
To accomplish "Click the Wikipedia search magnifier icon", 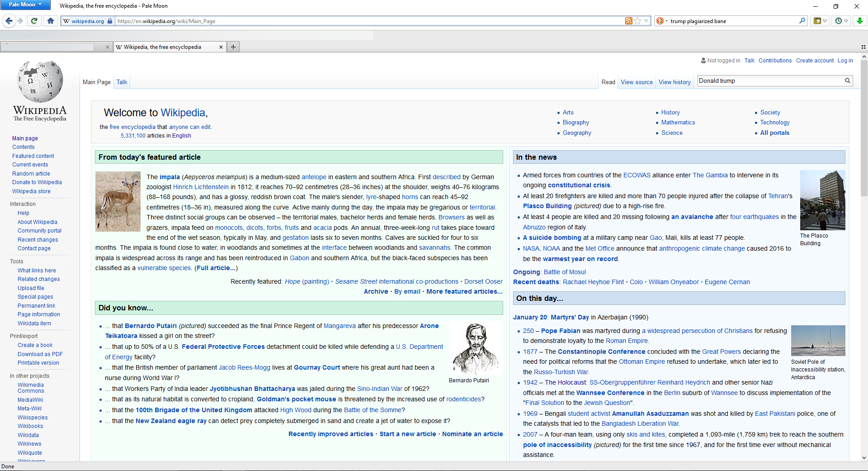I will pos(848,81).
